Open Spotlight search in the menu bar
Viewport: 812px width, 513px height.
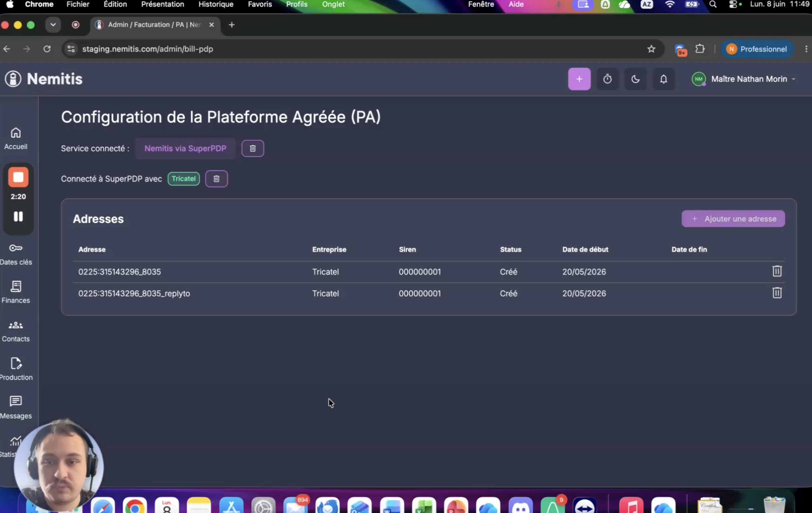[713, 4]
